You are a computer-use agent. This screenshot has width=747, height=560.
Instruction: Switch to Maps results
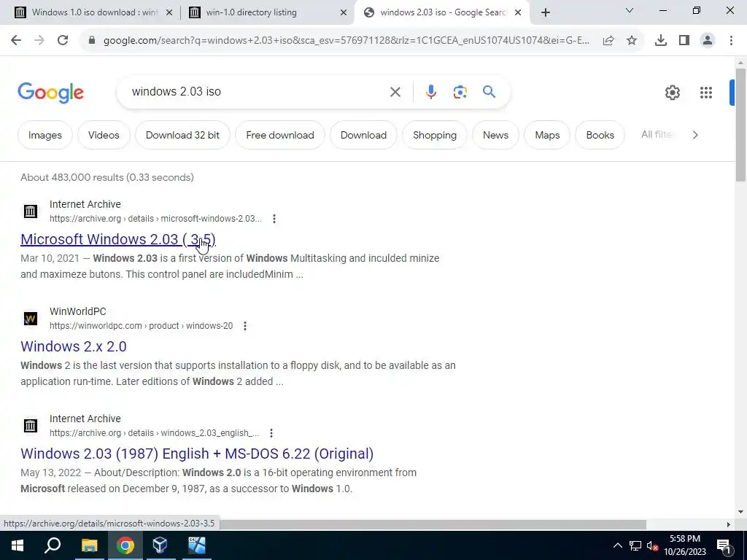(x=547, y=135)
